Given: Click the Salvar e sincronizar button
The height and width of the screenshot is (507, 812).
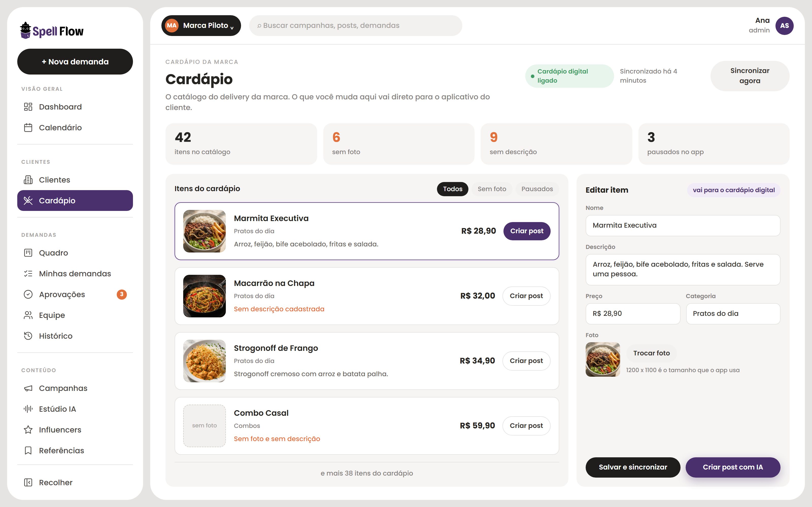Looking at the screenshot, I should click(x=633, y=467).
